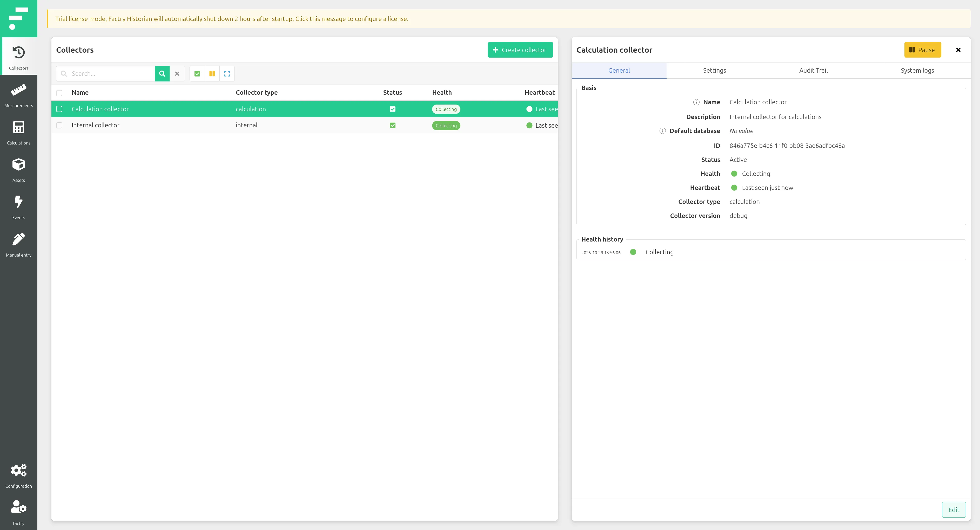The width and height of the screenshot is (980, 530).
Task: Click the yellow pause filter icon
Action: tap(212, 74)
